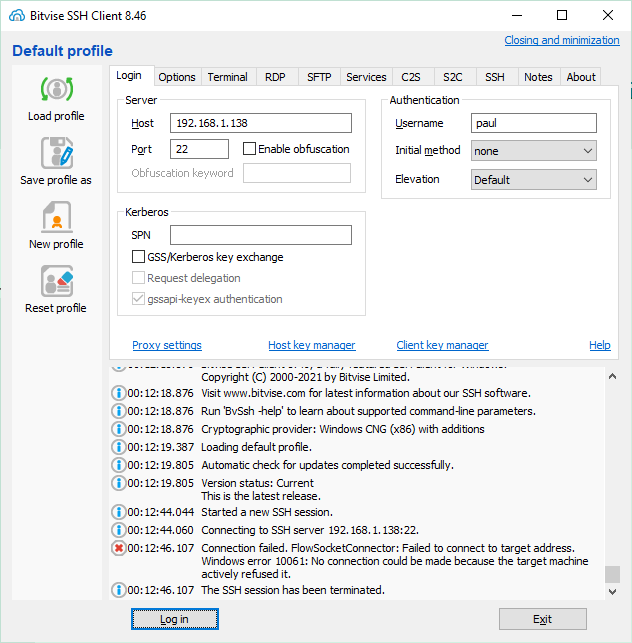
Task: Click the log scroll up arrow
Action: tap(612, 376)
